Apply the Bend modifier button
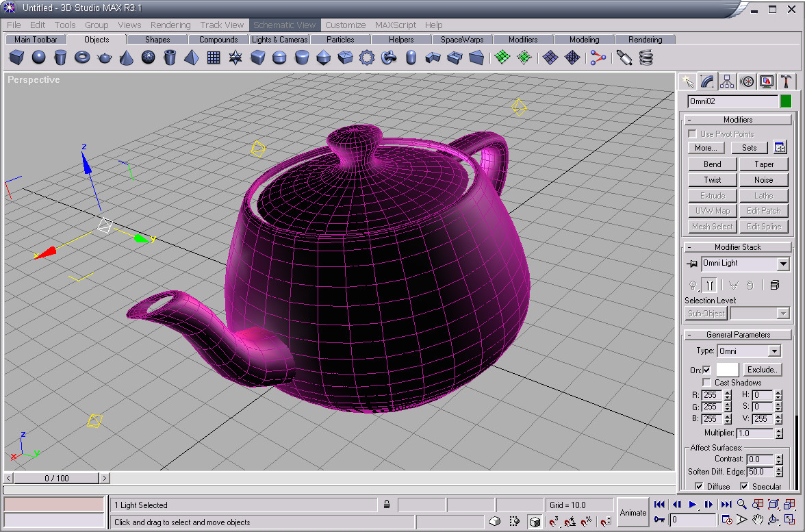The width and height of the screenshot is (805, 532). coord(712,164)
